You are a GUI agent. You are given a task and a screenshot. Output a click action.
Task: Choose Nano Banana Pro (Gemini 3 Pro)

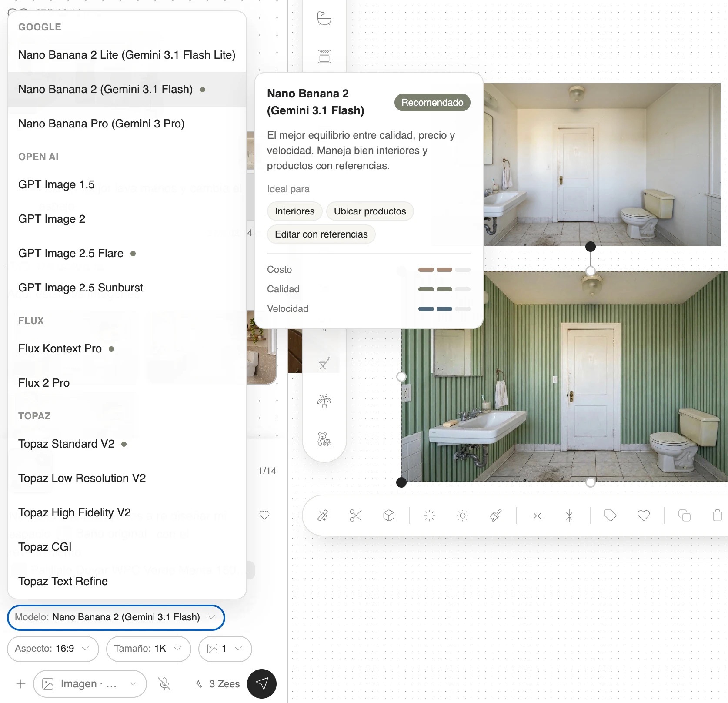[127, 124]
